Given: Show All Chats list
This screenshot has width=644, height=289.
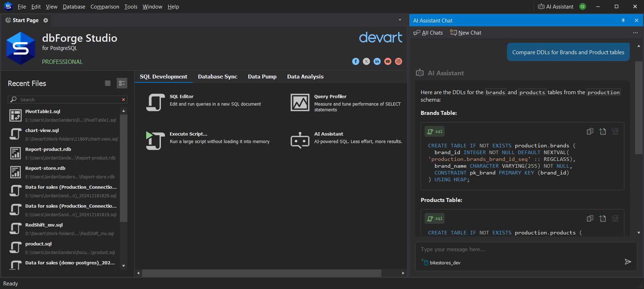Looking at the screenshot, I should pos(428,33).
